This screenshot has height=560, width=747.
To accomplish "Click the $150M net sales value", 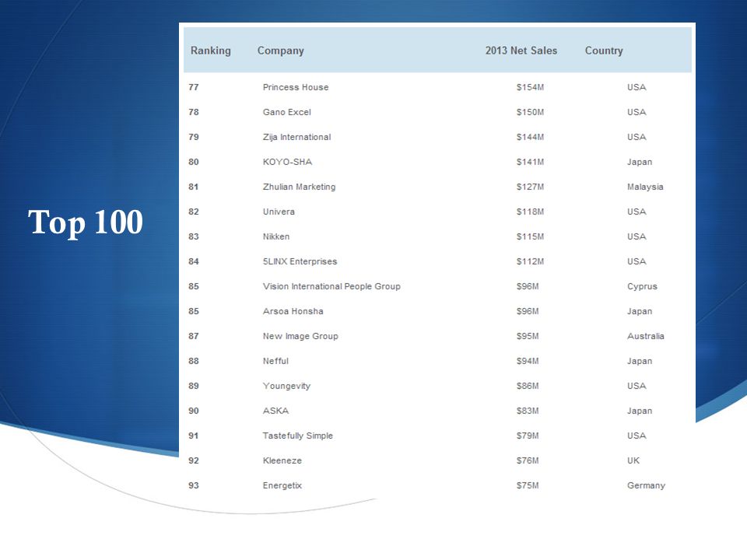I will [530, 112].
